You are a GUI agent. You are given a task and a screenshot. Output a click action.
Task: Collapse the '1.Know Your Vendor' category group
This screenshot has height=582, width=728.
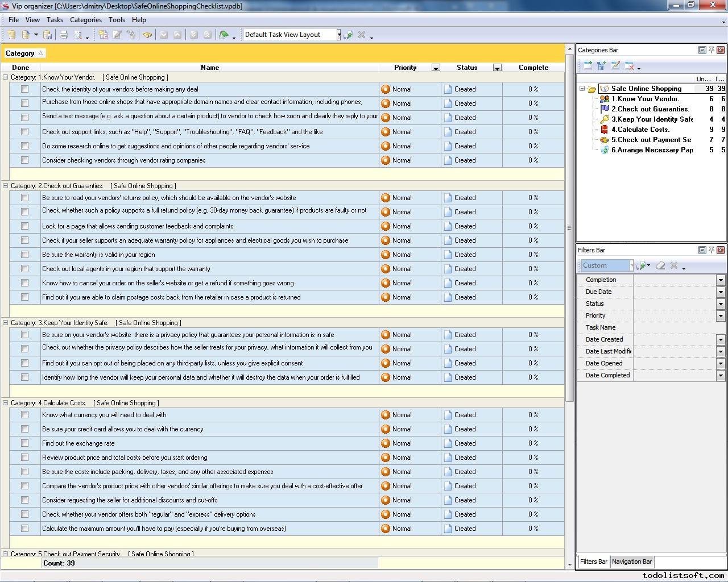pos(6,77)
